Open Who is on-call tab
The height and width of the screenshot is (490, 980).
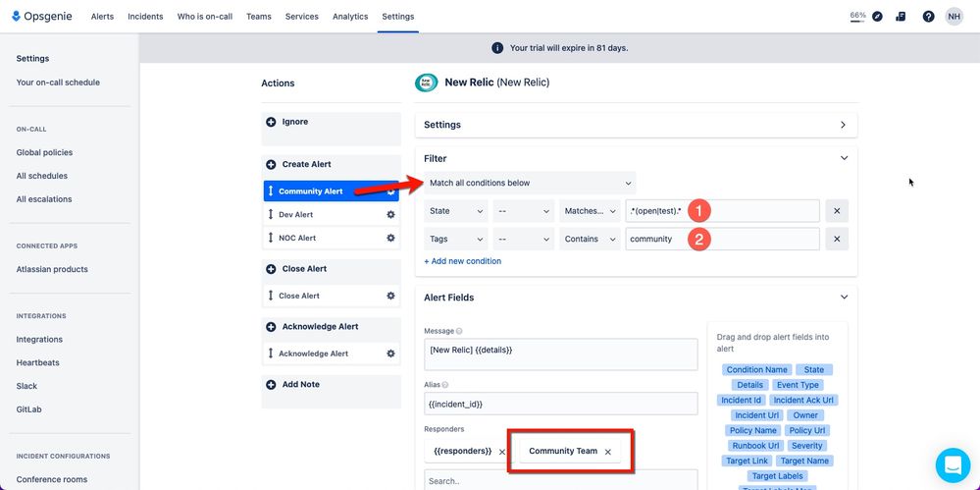pos(205,17)
